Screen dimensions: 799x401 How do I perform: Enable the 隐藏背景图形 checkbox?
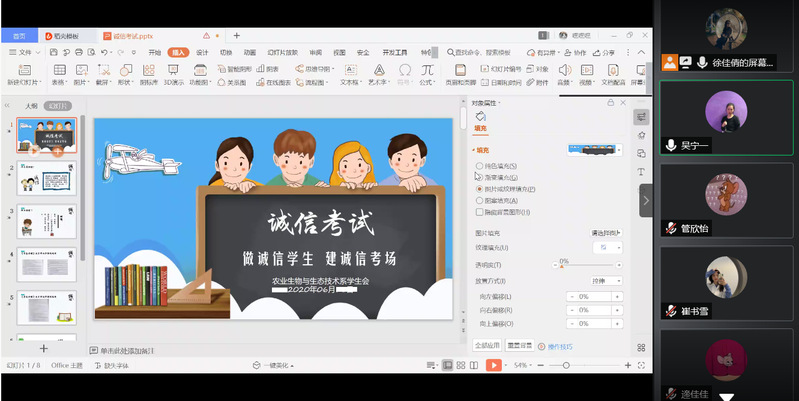pyautogui.click(x=480, y=212)
